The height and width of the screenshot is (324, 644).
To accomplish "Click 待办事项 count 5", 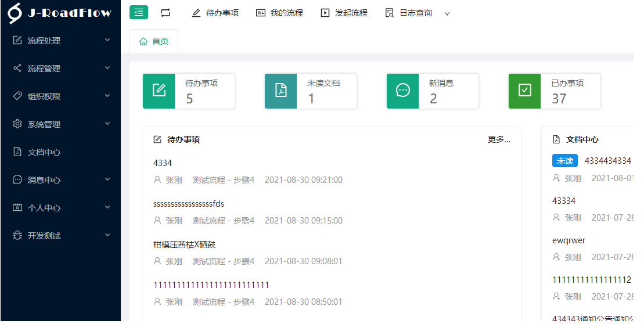I will 189,99.
